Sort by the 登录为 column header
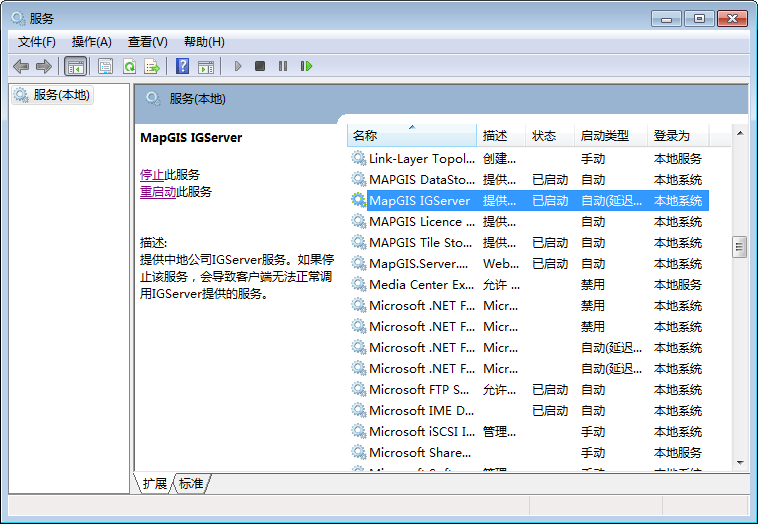Screen dimensions: 758x524 pos(678,135)
